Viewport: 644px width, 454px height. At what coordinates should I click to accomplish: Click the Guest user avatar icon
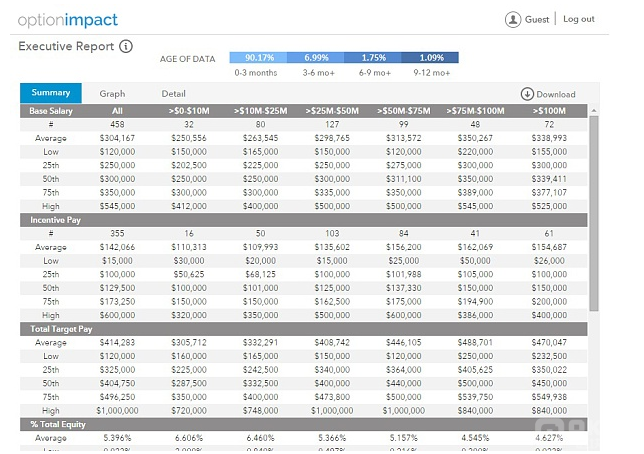point(513,19)
